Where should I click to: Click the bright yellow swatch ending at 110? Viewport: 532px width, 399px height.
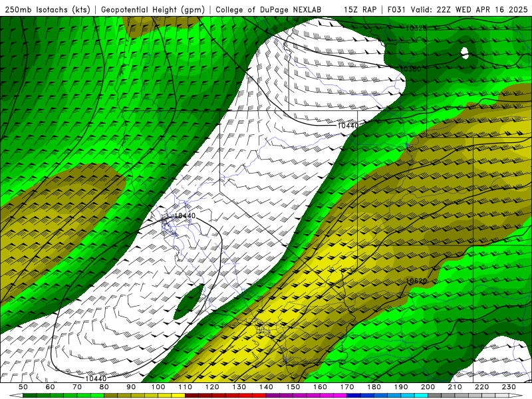[178, 396]
